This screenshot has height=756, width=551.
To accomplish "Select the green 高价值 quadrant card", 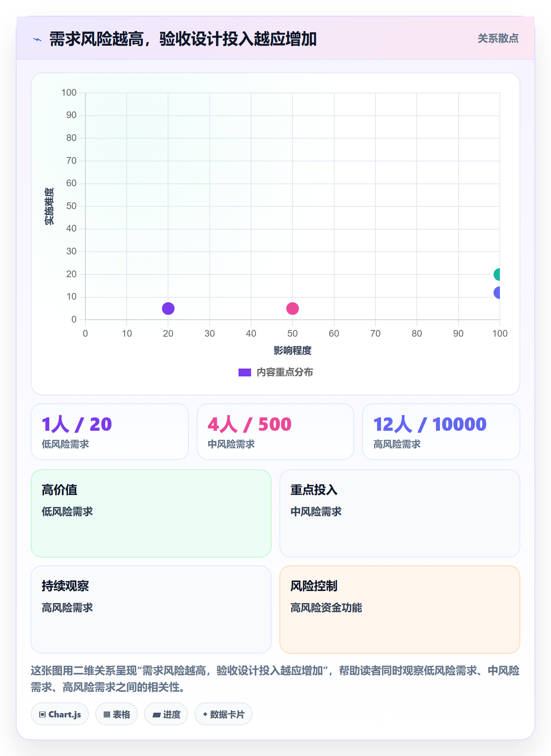I will (x=151, y=513).
